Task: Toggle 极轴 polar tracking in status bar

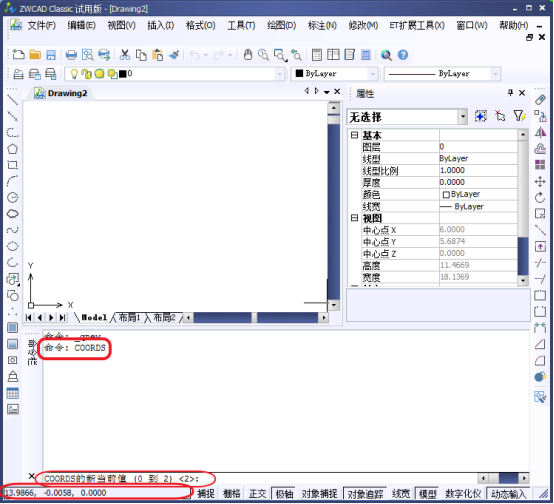Action: click(284, 493)
